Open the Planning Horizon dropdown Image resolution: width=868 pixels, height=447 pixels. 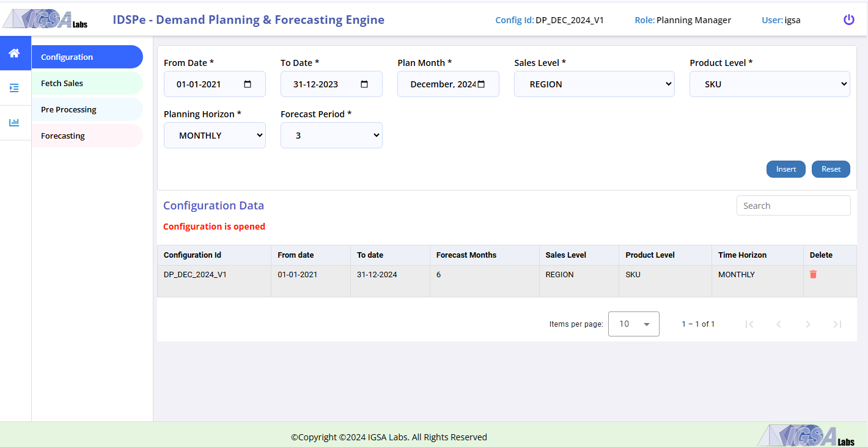point(215,136)
